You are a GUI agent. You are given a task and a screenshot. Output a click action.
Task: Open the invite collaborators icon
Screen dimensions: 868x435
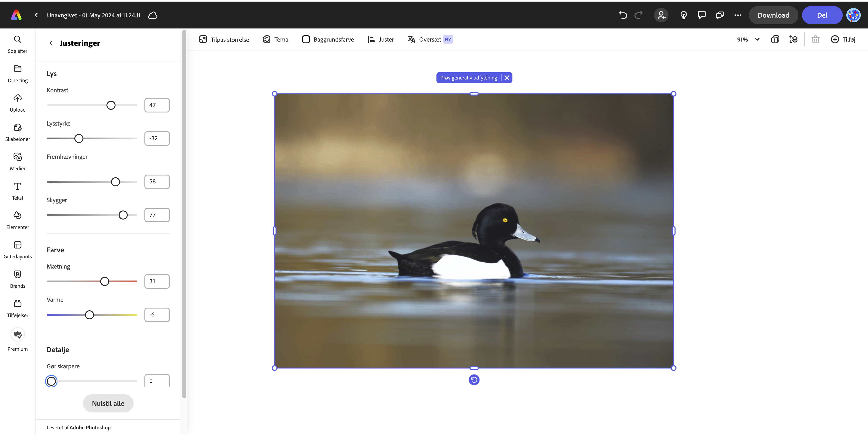click(661, 15)
